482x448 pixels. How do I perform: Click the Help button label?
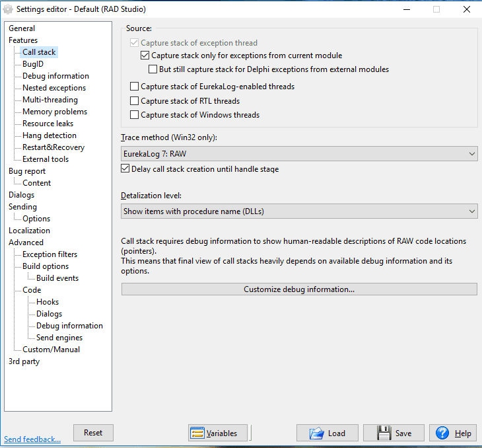coord(463,433)
